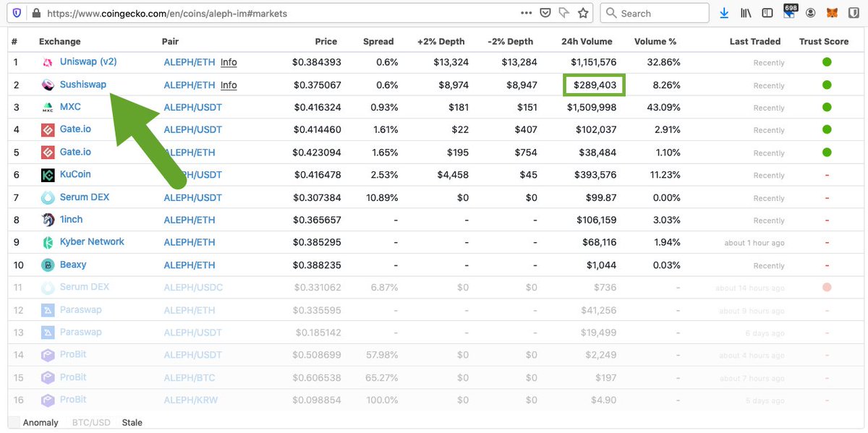Open the Uniswap (v2) exchange link
The width and height of the screenshot is (868, 433).
tap(88, 61)
